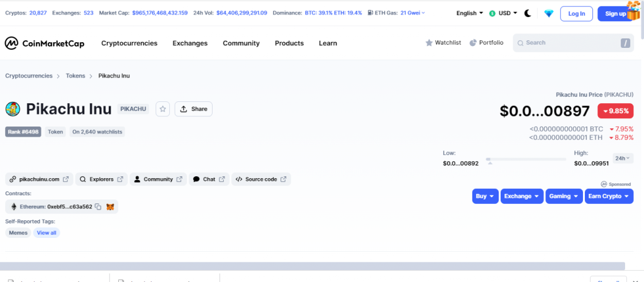Image resolution: width=644 pixels, height=282 pixels.
Task: Click the Ethereum logo in contracts
Action: pos(14,206)
